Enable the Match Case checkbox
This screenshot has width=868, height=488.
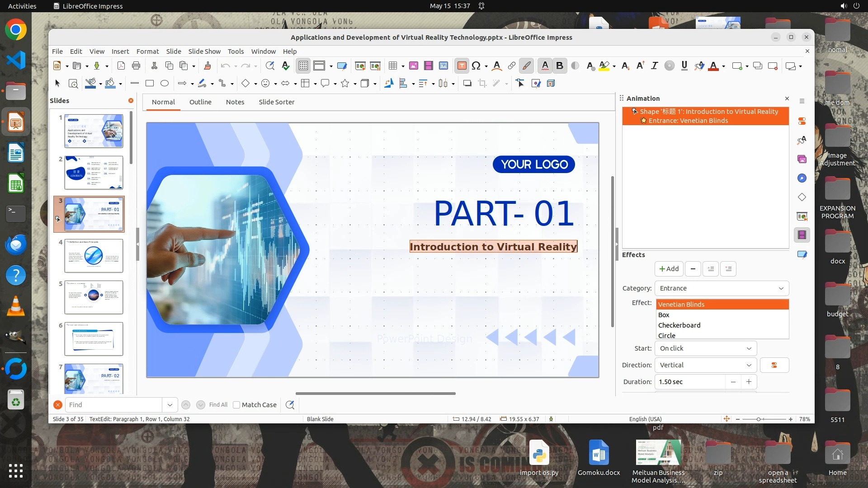coord(236,405)
